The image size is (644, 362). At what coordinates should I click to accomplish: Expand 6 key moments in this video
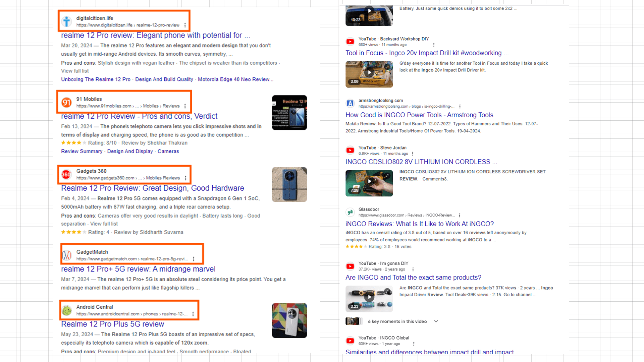coord(436,321)
